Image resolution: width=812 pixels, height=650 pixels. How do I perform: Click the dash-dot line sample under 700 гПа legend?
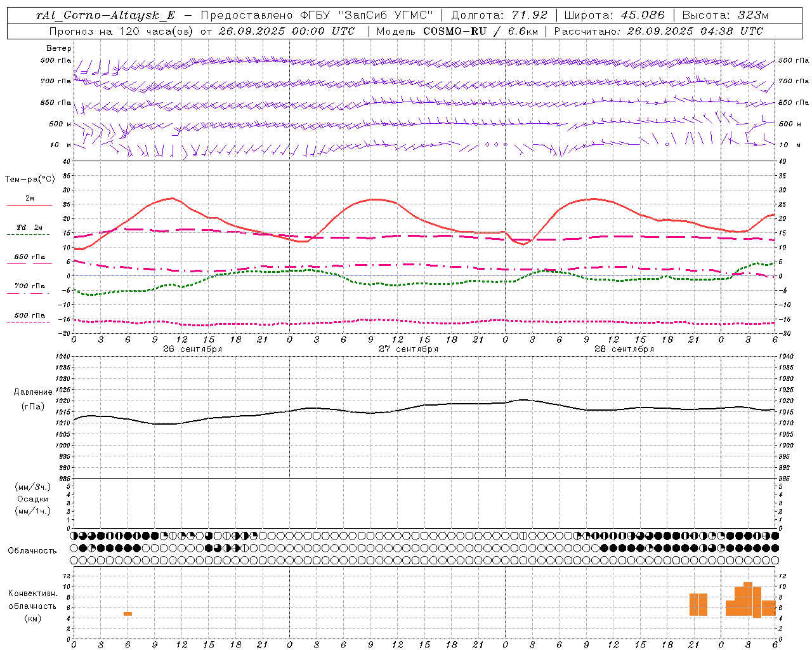[x=29, y=294]
